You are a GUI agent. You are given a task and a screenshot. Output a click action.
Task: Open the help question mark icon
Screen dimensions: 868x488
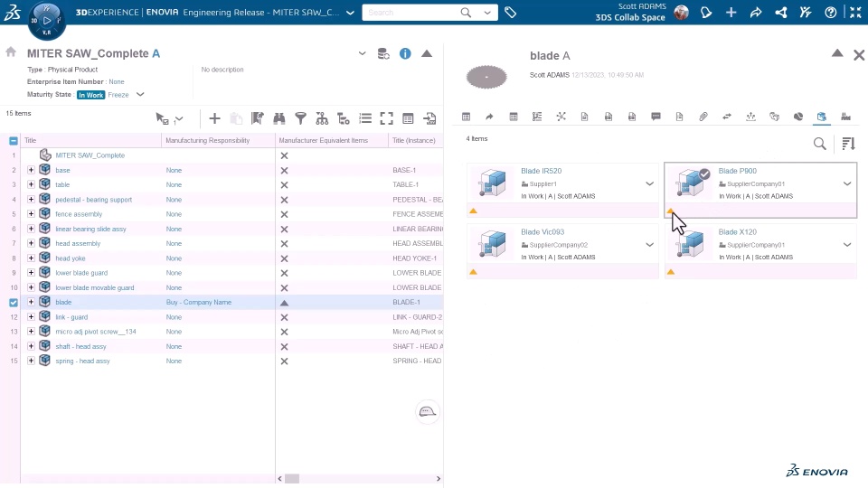(x=830, y=12)
